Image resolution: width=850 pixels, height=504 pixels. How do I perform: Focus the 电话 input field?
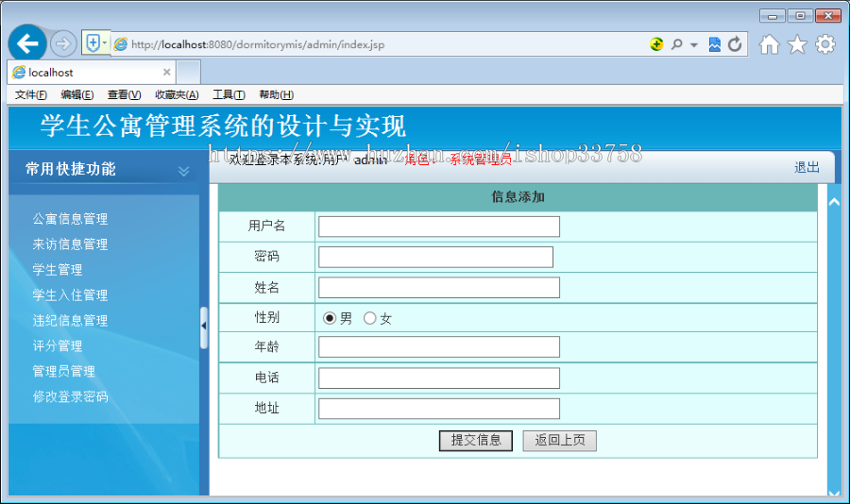click(x=439, y=378)
